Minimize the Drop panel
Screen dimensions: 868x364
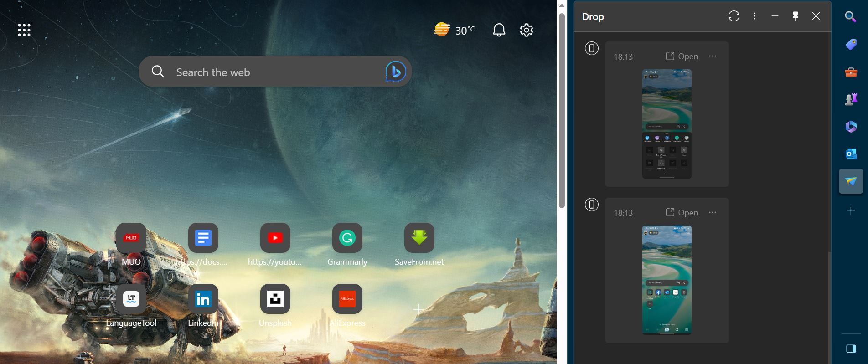[x=775, y=16]
